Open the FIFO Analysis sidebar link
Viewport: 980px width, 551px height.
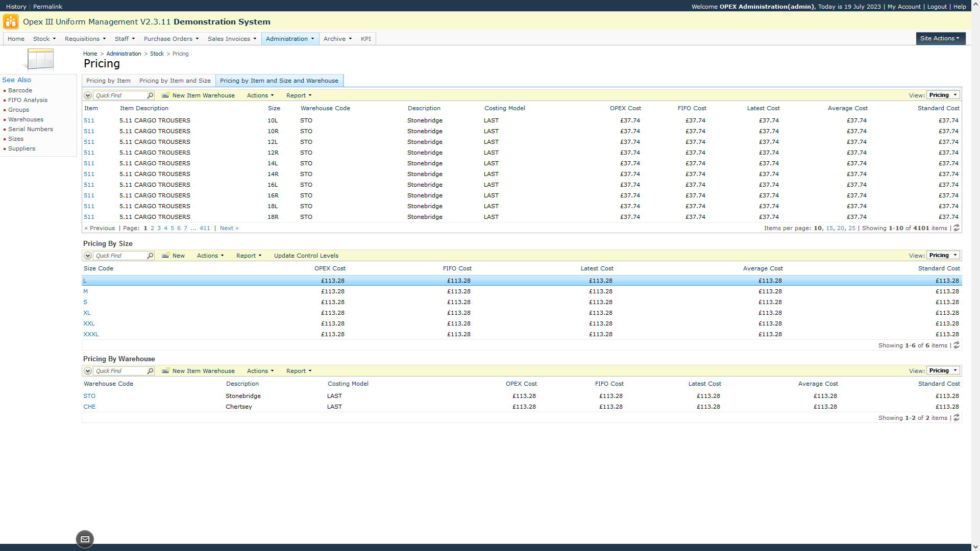[x=28, y=100]
